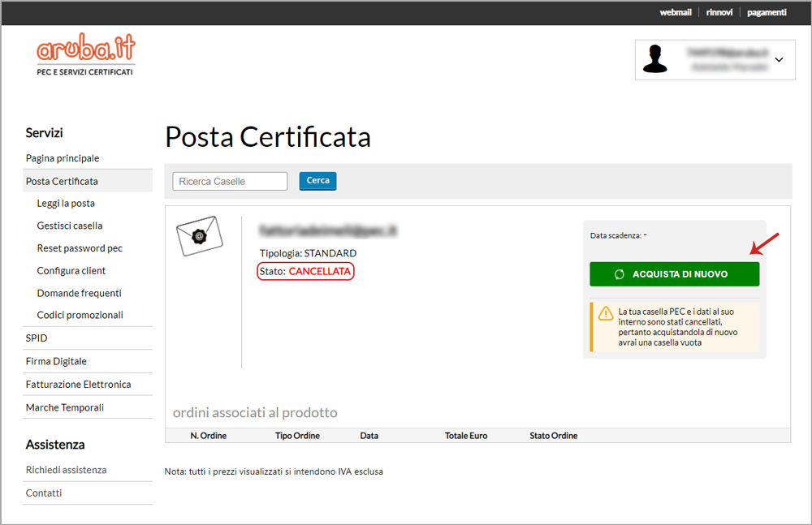Viewport: 812px width, 525px height.
Task: Click the aruba.it logo
Action: 85,54
